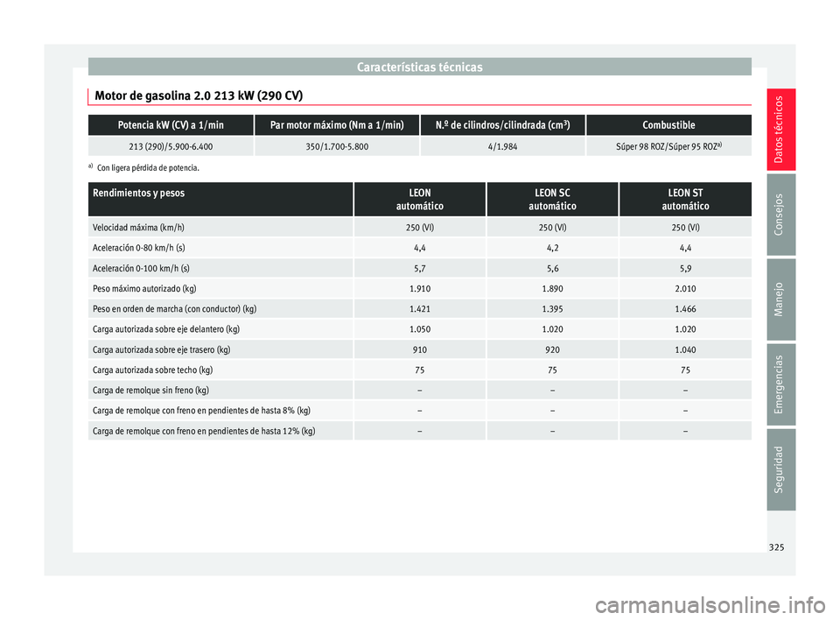The height and width of the screenshot is (620, 840).
Task: Select the cylinder value 4/1.984
Action: tap(502, 146)
